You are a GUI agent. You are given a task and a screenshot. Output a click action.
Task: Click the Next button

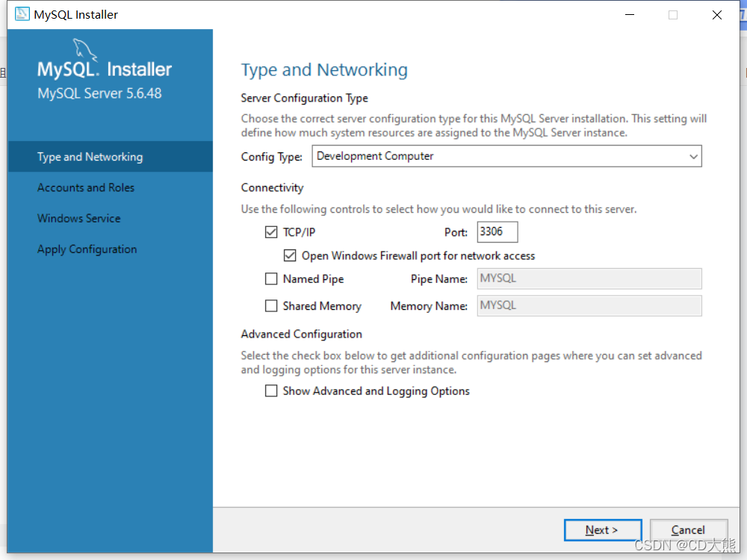pyautogui.click(x=603, y=530)
